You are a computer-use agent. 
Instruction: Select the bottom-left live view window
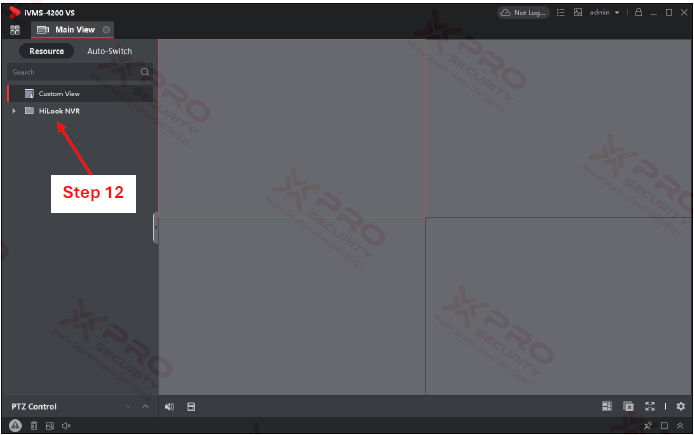click(292, 306)
